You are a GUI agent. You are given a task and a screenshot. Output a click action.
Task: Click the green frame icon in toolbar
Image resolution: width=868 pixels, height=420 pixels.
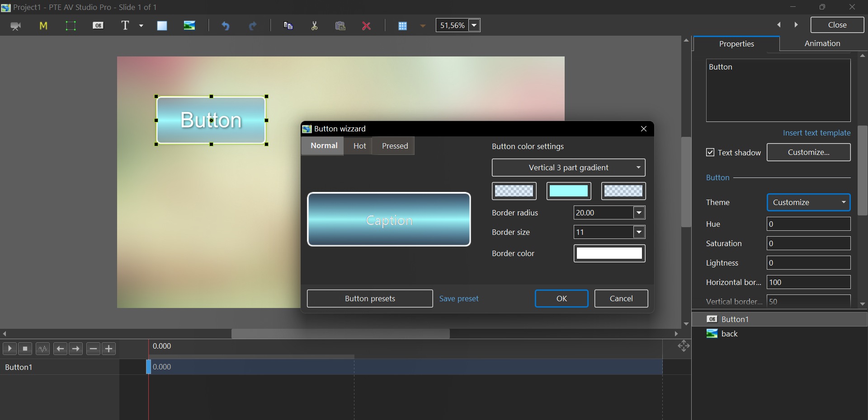(x=71, y=26)
